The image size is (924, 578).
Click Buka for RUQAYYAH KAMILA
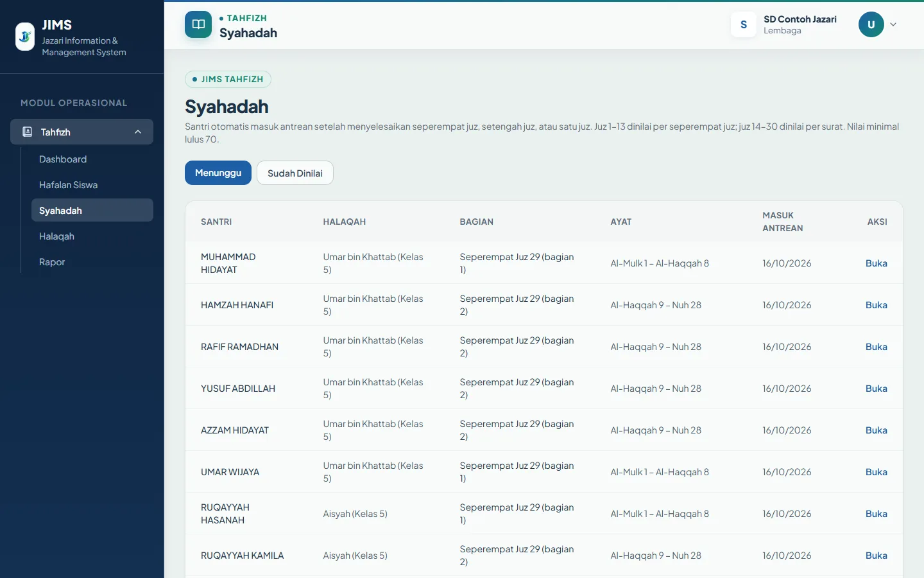tap(877, 556)
